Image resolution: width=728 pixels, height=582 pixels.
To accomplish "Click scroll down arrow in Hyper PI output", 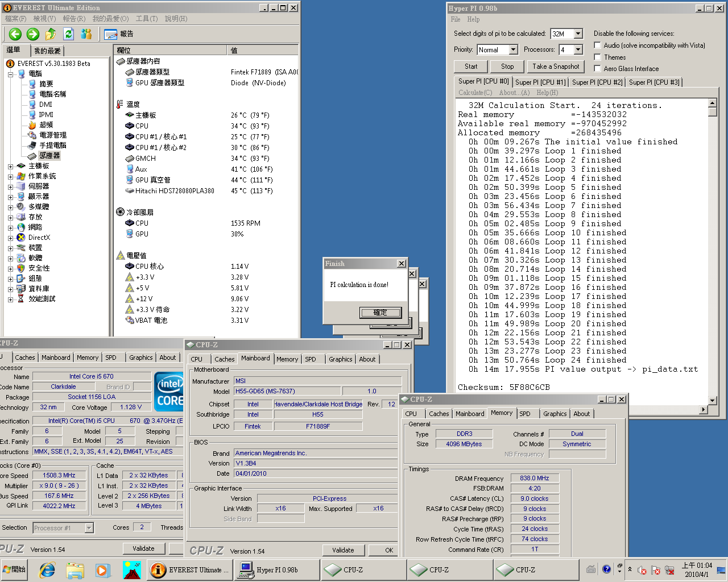I will coord(712,401).
